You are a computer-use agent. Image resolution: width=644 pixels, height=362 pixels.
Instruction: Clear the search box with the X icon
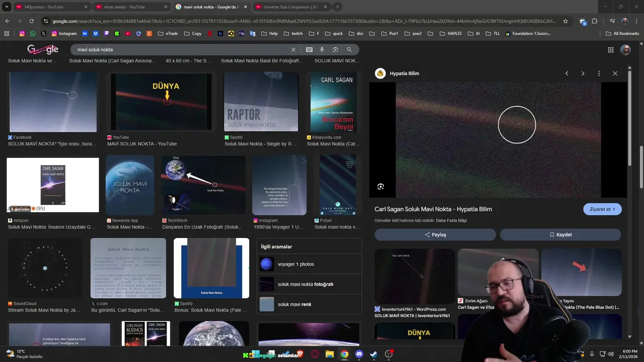(293, 50)
